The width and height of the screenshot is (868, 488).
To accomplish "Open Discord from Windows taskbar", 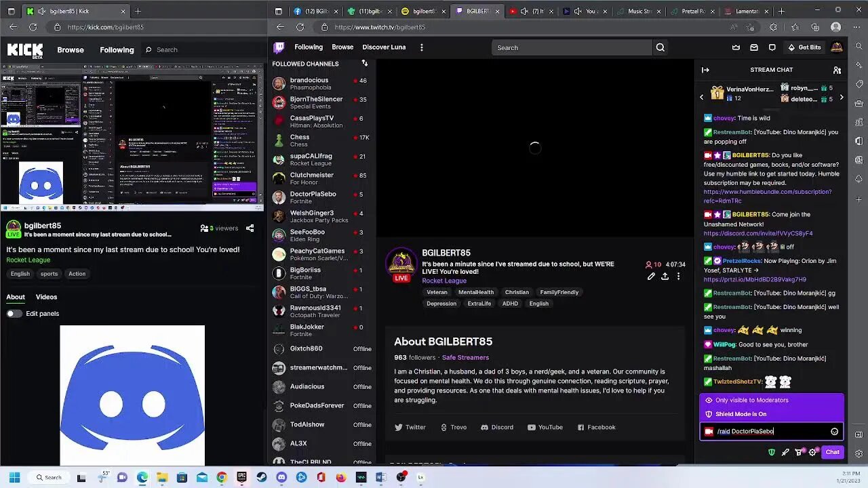I will pos(281,477).
